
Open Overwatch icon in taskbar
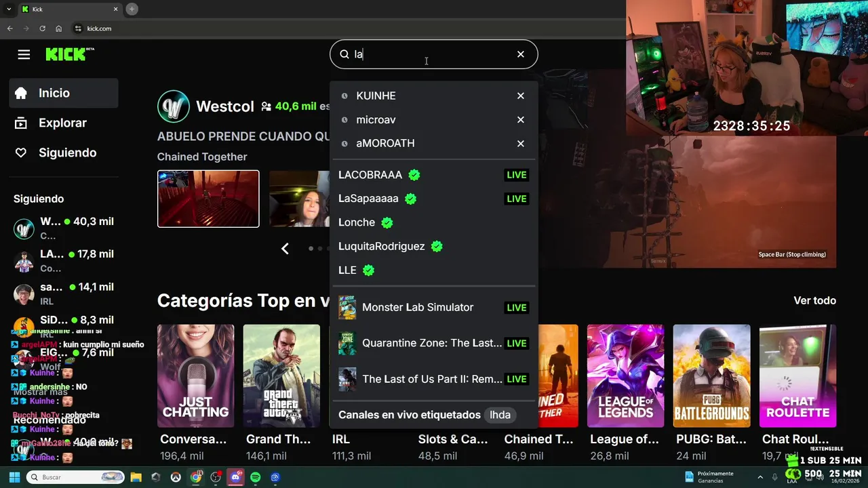pos(176,477)
